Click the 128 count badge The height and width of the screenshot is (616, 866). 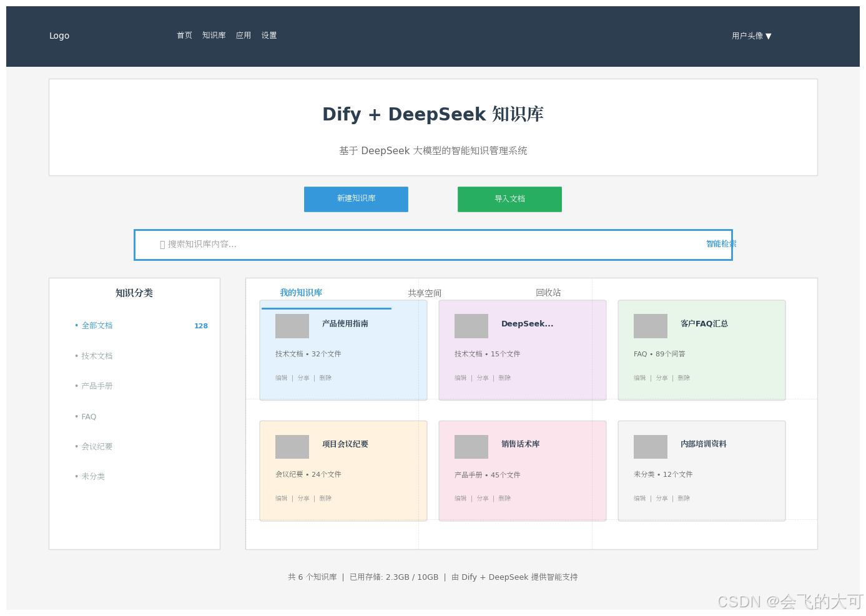(x=201, y=326)
